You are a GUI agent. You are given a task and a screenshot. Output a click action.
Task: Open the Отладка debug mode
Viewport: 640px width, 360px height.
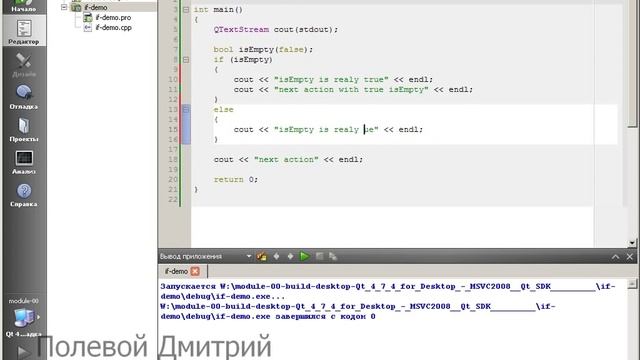24,97
